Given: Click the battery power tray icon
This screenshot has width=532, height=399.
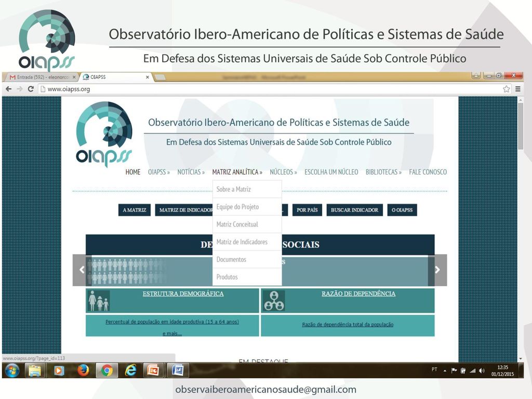Looking at the screenshot, I should (x=463, y=370).
